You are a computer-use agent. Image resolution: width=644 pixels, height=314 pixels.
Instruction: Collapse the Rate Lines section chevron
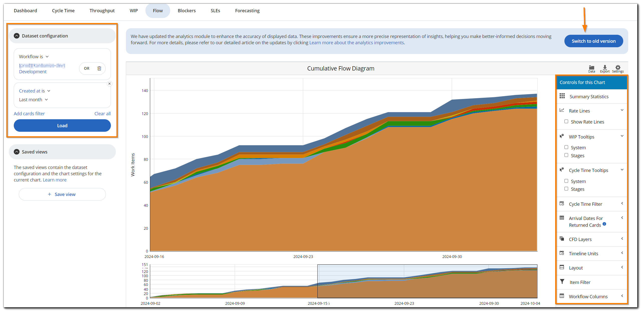click(622, 110)
